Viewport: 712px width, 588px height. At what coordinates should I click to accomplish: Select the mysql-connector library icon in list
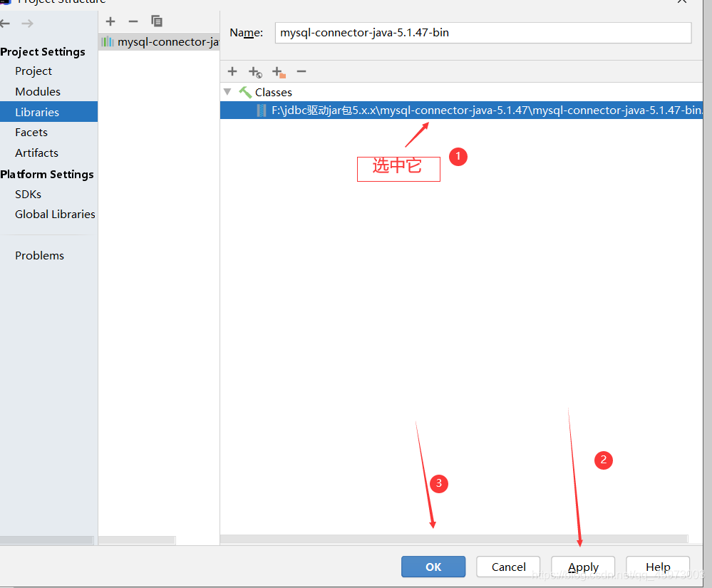pyautogui.click(x=108, y=42)
